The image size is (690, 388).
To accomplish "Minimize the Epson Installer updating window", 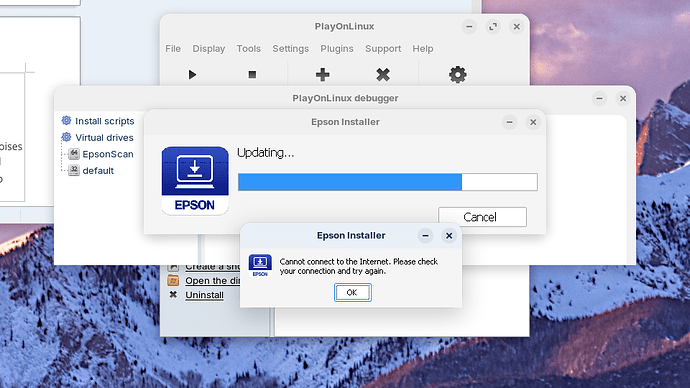I will (510, 122).
